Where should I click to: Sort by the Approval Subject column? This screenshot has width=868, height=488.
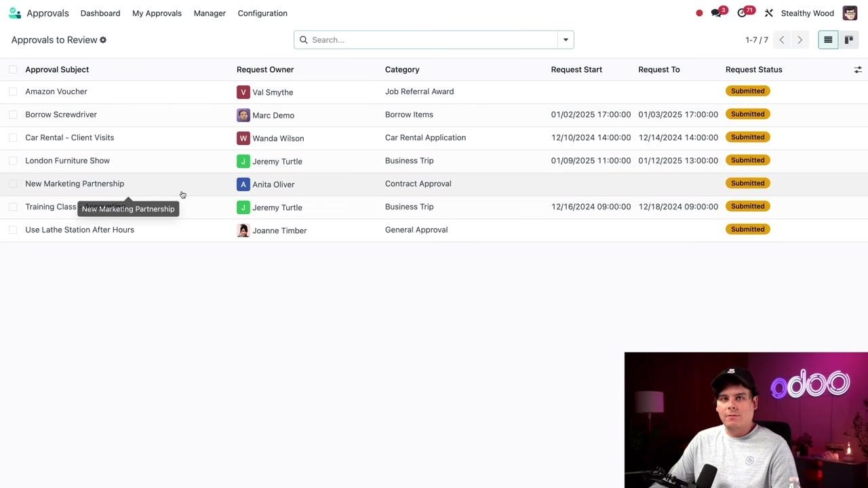pos(57,70)
